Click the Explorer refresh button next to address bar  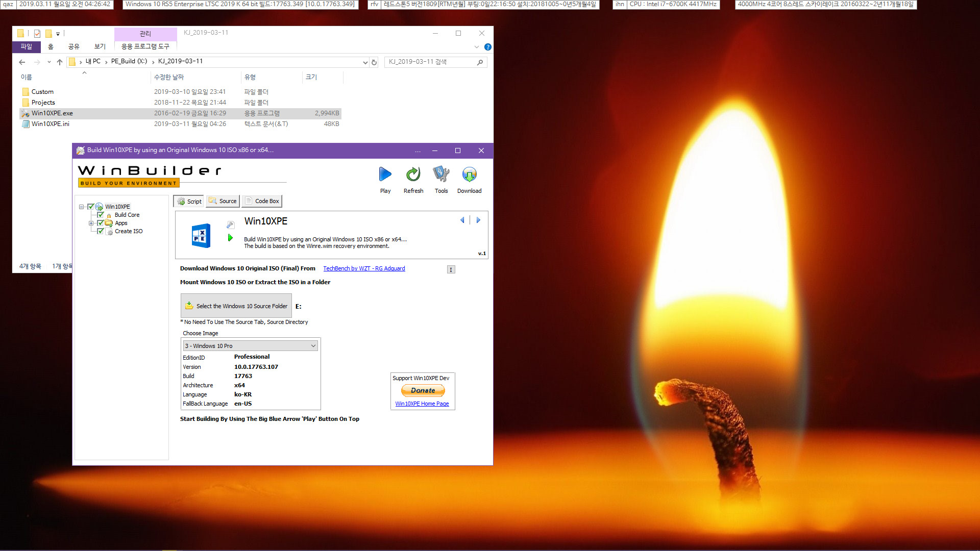tap(374, 62)
